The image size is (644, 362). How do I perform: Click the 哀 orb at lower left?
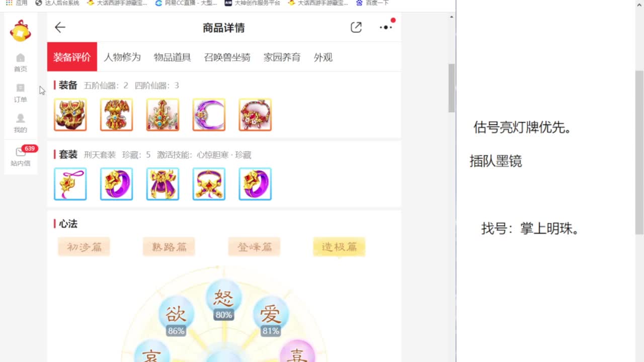point(151,351)
